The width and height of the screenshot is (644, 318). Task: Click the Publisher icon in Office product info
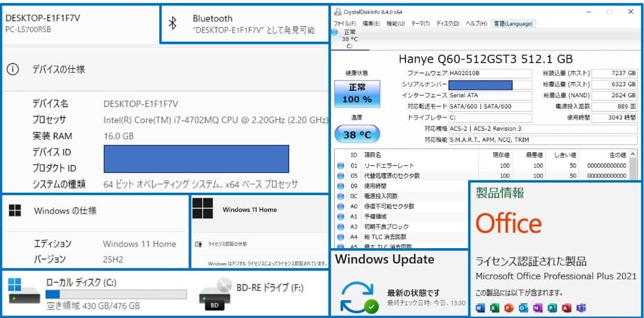552,308
